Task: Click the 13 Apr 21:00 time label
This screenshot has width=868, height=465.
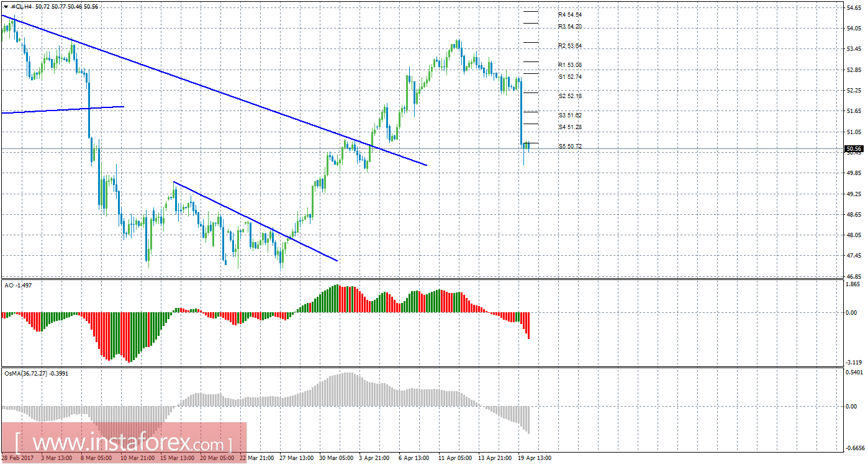Action: [x=495, y=458]
